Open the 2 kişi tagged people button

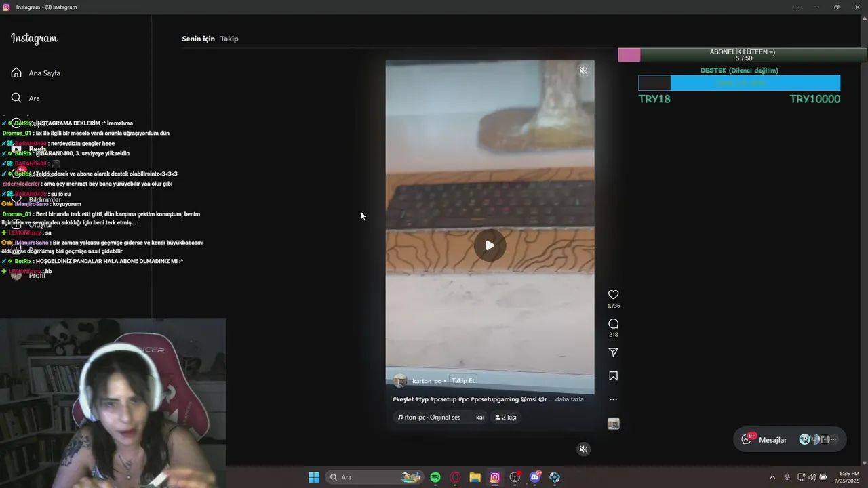[x=506, y=418]
